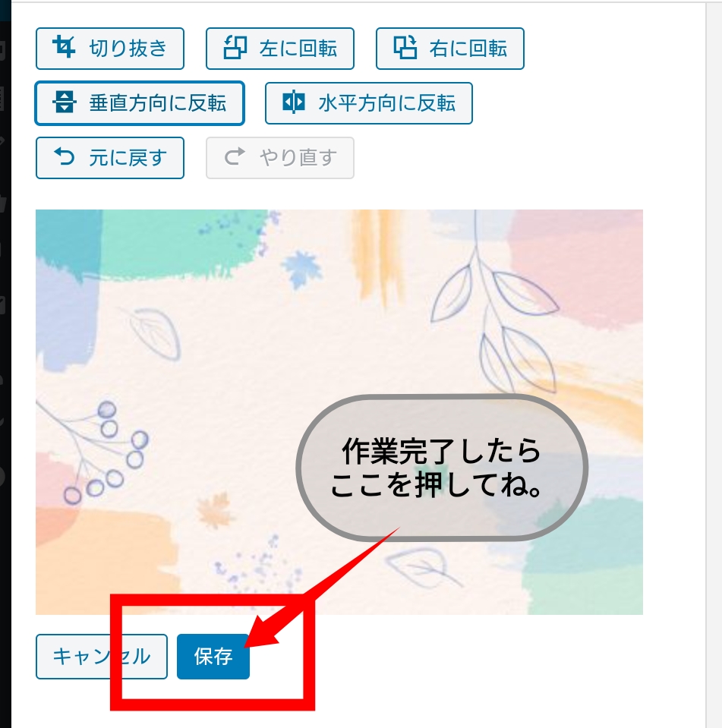Click the horizontal flip icon beside 水平方向に反転
722x728 pixels.
tap(294, 102)
